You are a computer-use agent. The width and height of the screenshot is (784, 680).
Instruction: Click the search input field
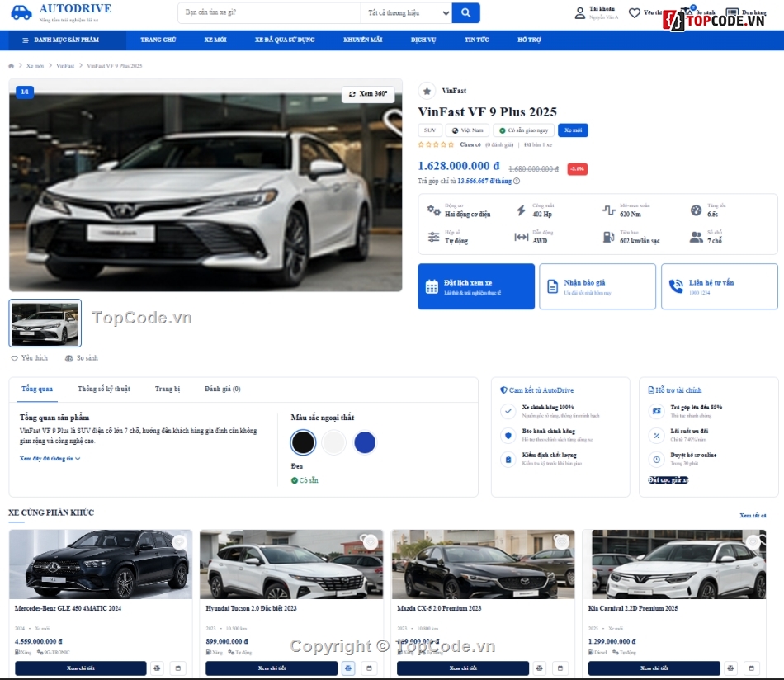click(x=270, y=13)
